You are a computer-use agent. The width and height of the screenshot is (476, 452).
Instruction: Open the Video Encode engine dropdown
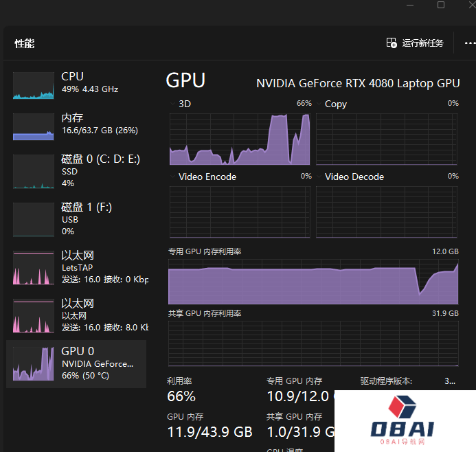coord(172,177)
